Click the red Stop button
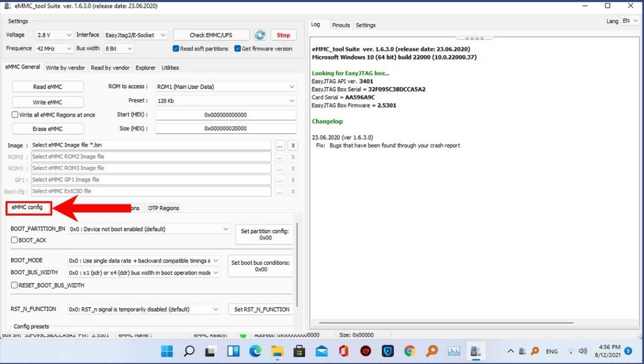 [283, 35]
